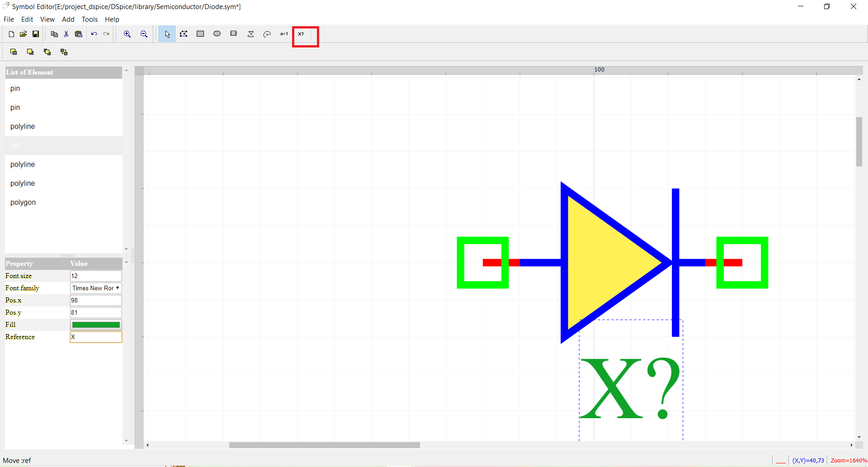Select the polygon element in List of Element
868x467 pixels.
[x=23, y=202]
